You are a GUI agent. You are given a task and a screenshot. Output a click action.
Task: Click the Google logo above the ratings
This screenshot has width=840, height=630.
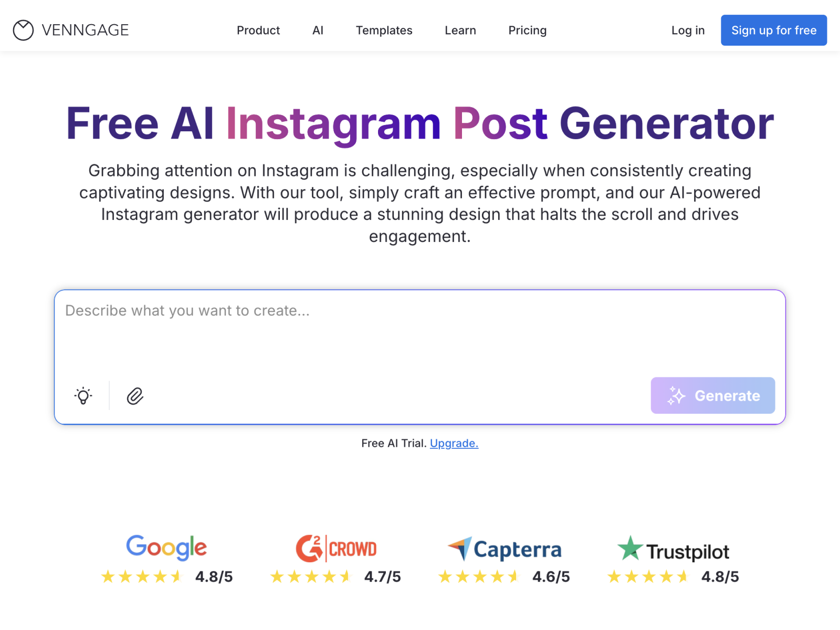click(166, 548)
